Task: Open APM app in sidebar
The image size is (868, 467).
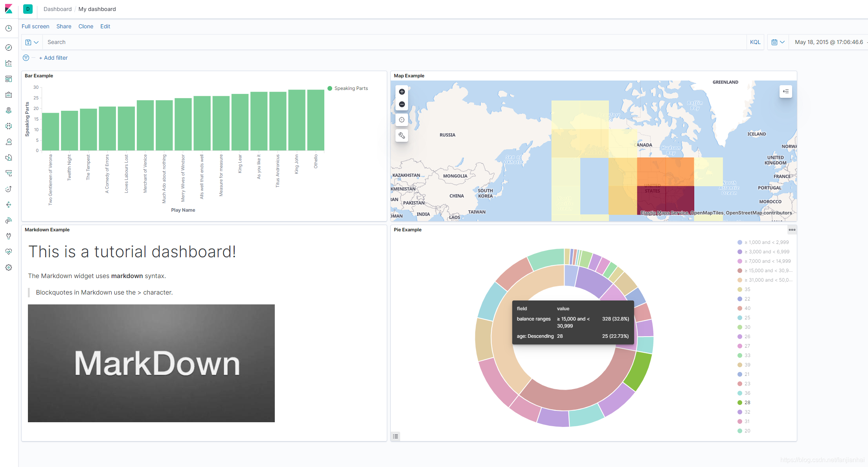Action: tap(9, 173)
